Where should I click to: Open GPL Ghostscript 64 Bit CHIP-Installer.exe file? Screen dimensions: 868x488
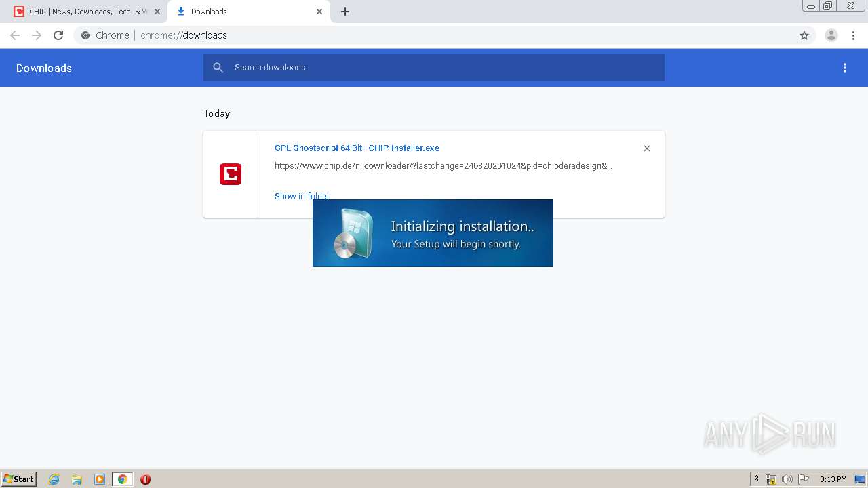(357, 148)
